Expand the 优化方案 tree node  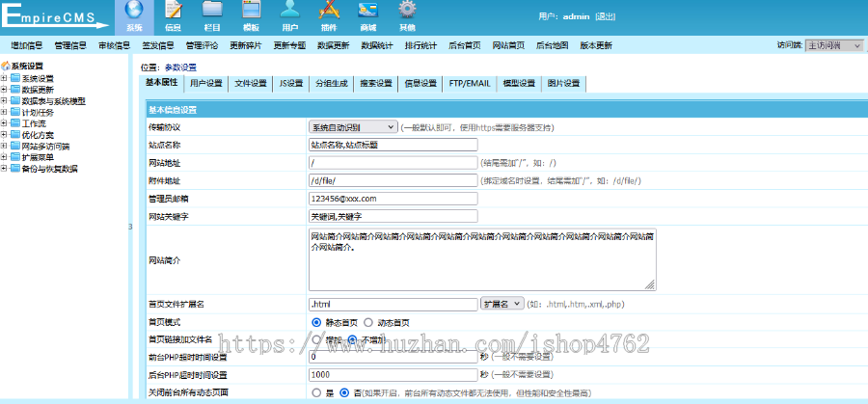point(4,134)
